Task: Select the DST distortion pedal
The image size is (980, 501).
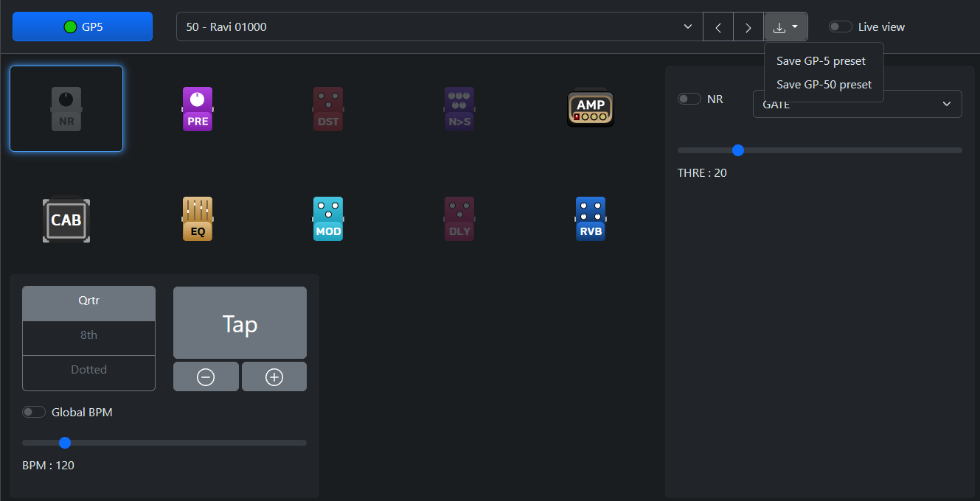Action: pos(328,109)
